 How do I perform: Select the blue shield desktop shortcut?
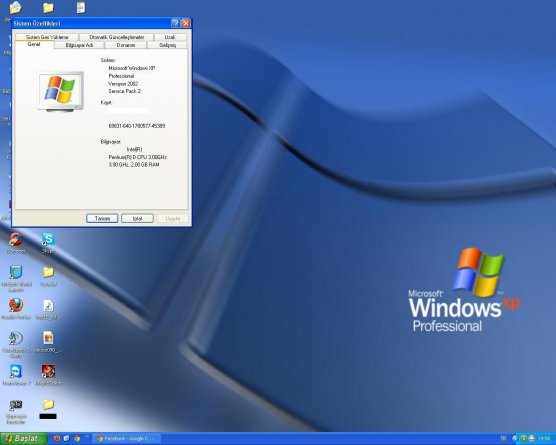16,272
